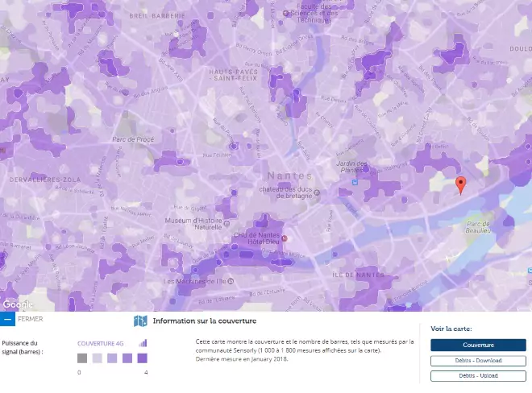532x393 pixels.
Task: Collapse the panel with the blue minus button
Action: coord(6,319)
